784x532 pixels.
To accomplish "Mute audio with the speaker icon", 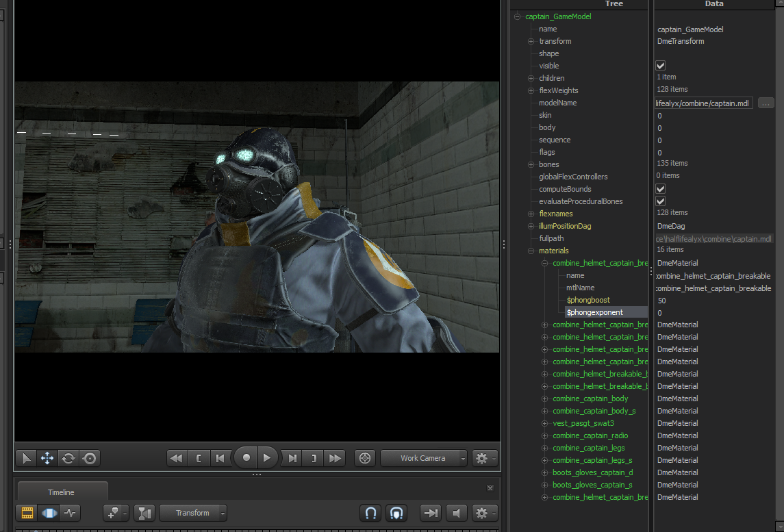I will point(457,513).
